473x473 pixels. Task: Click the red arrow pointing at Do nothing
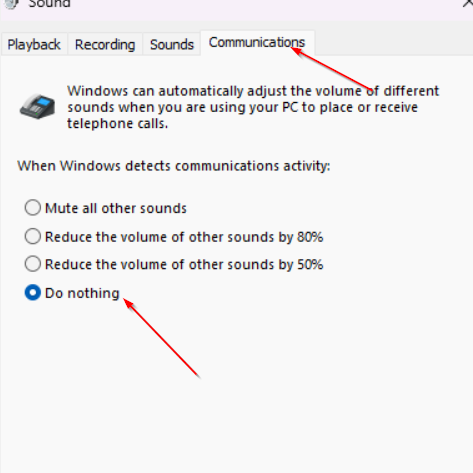(162, 338)
